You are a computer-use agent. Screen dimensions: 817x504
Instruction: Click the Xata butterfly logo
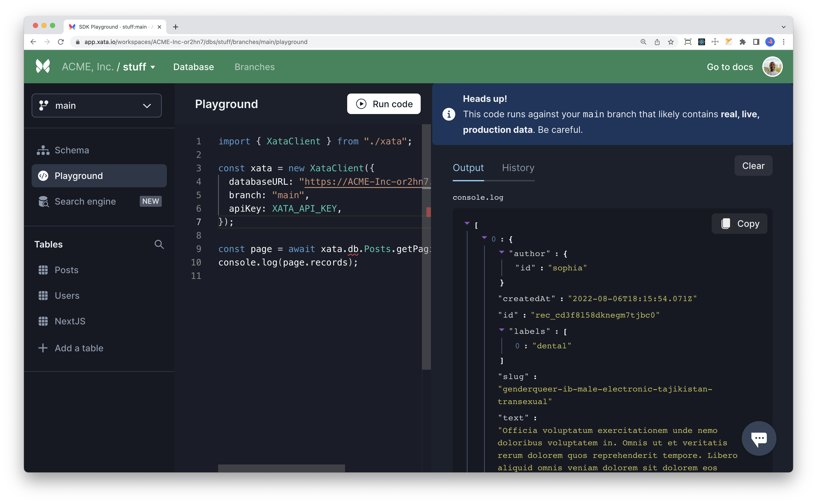point(43,66)
